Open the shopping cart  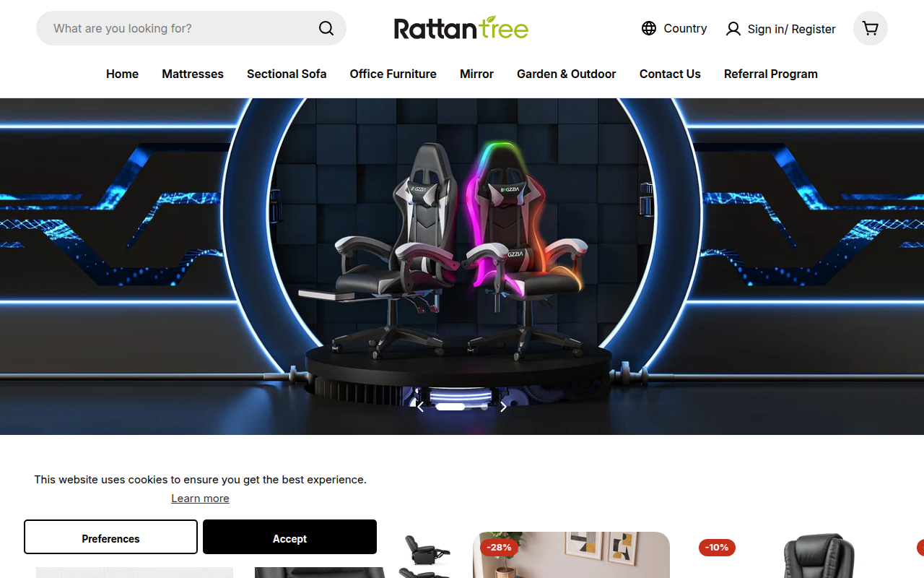[871, 28]
